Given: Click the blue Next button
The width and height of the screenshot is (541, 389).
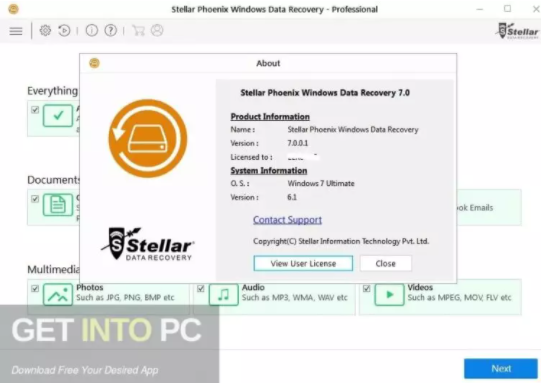Looking at the screenshot, I should [501, 369].
